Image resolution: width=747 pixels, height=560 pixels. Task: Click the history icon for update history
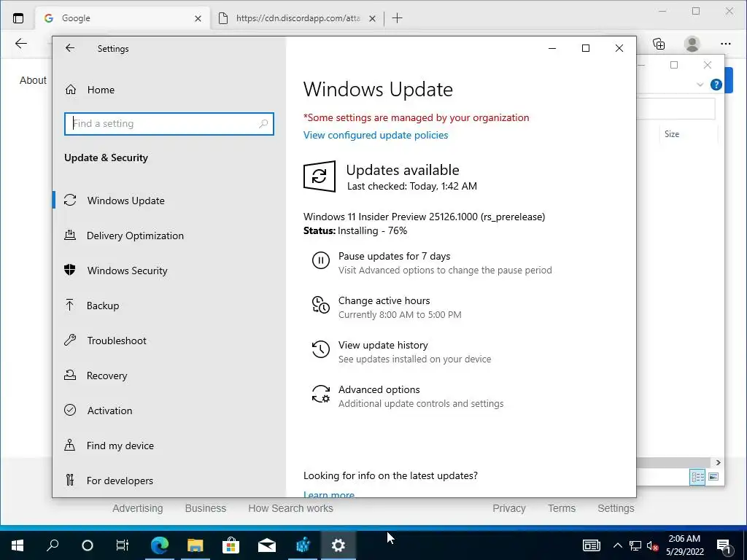[x=321, y=349]
